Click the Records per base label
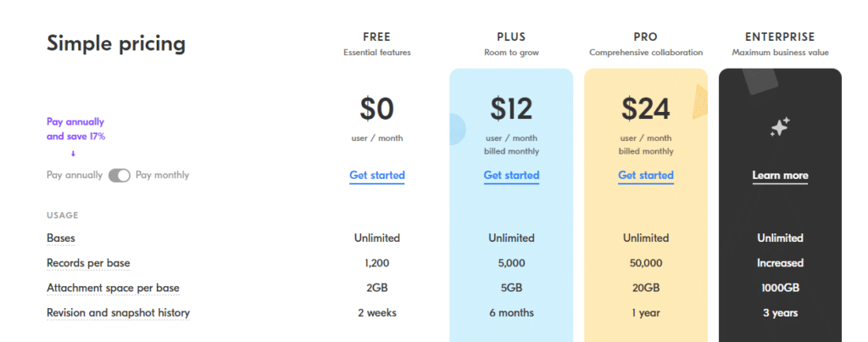This screenshot has height=342, width=868. (x=88, y=263)
